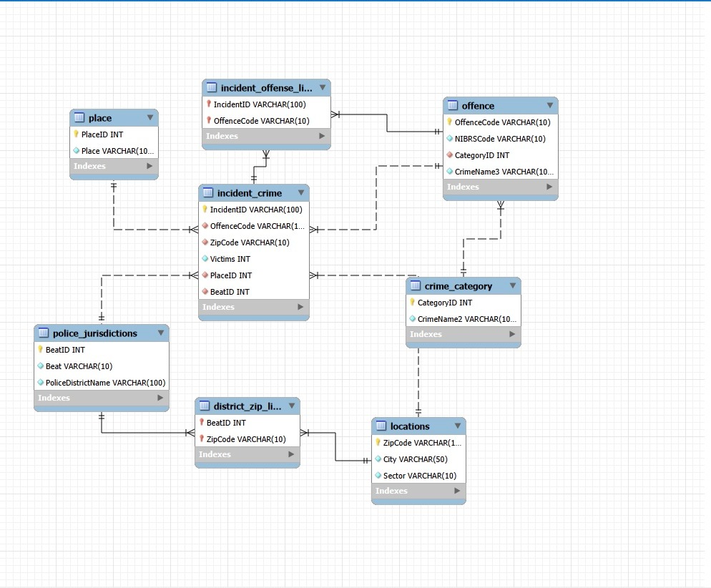Screen dimensions: 711x588
Task: Click the incident_crime table icon
Action: 207,192
